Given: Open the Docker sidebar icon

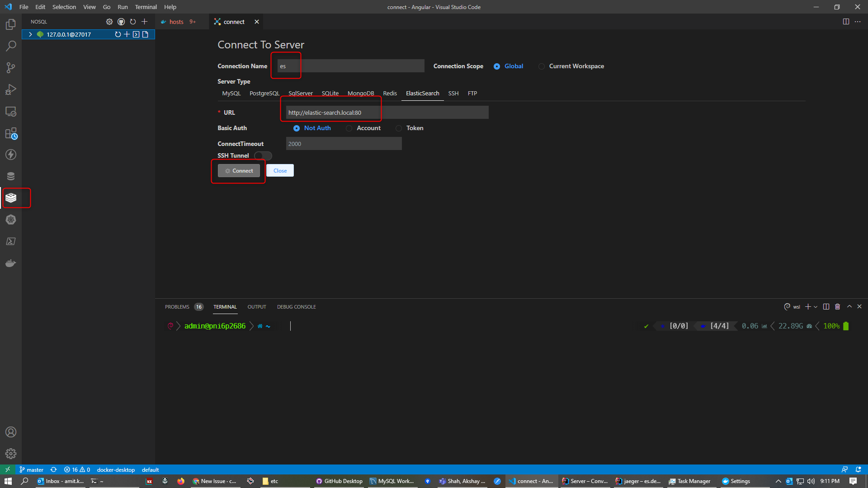Looking at the screenshot, I should click(x=11, y=263).
